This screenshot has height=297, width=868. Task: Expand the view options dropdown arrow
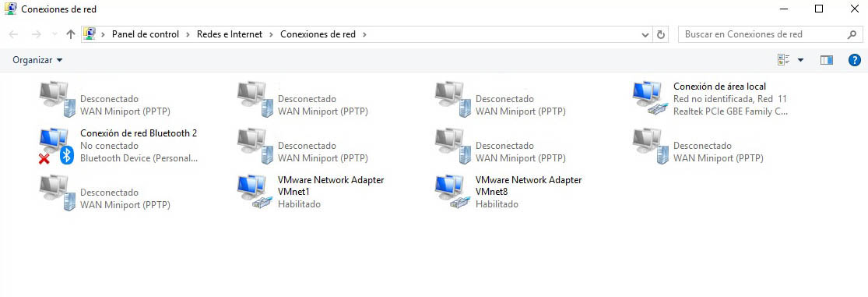[800, 60]
